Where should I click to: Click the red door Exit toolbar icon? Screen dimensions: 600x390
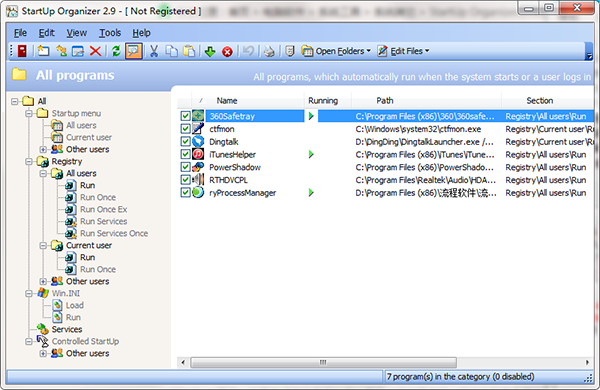coord(22,51)
